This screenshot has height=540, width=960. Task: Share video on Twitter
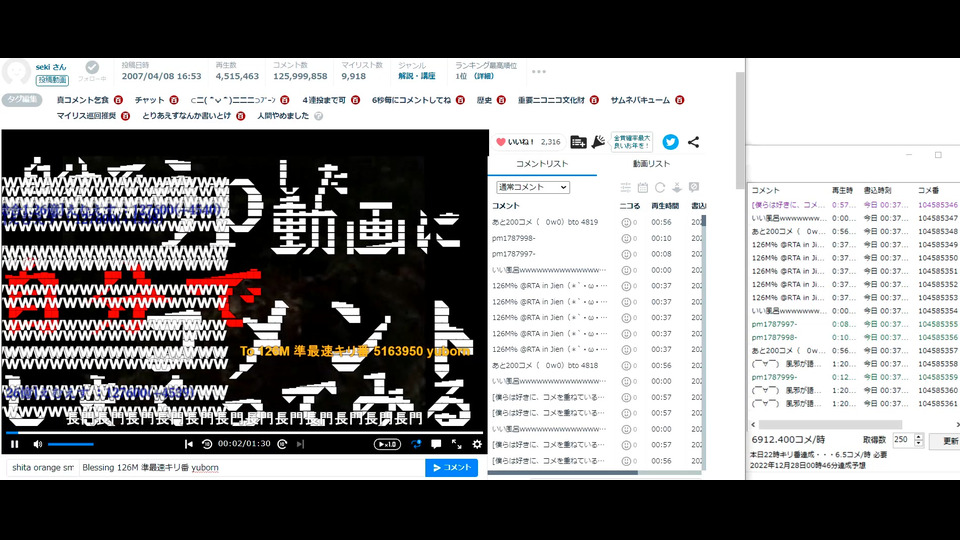click(670, 142)
